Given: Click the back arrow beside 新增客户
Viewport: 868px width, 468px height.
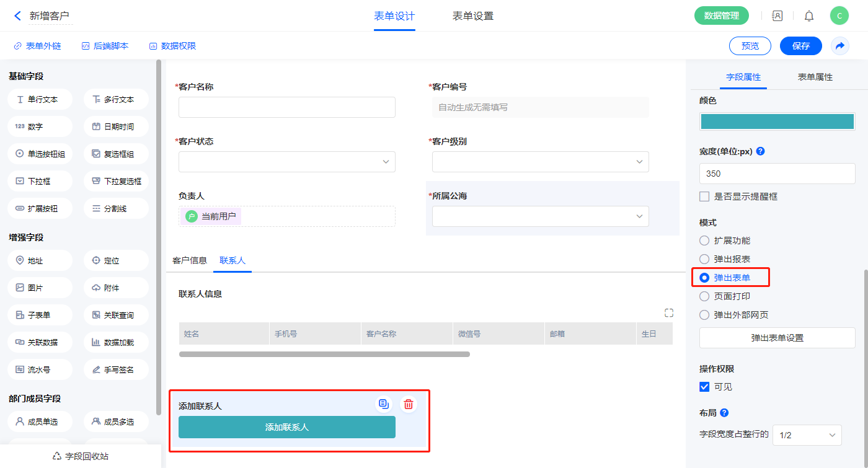Looking at the screenshot, I should click(x=17, y=16).
